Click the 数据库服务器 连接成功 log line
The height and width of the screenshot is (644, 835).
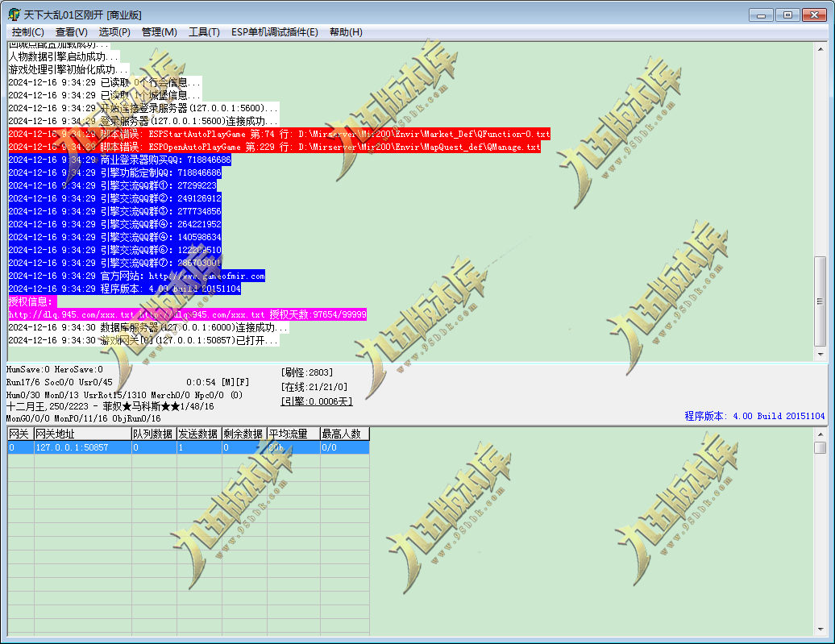pos(148,327)
